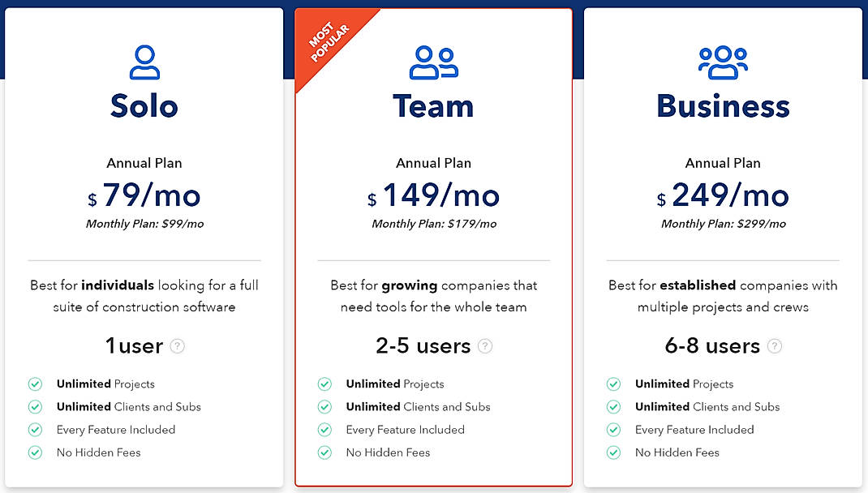Click the Every Feature Included checkmark on Team plan
This screenshot has height=493, width=868.
[x=325, y=430]
